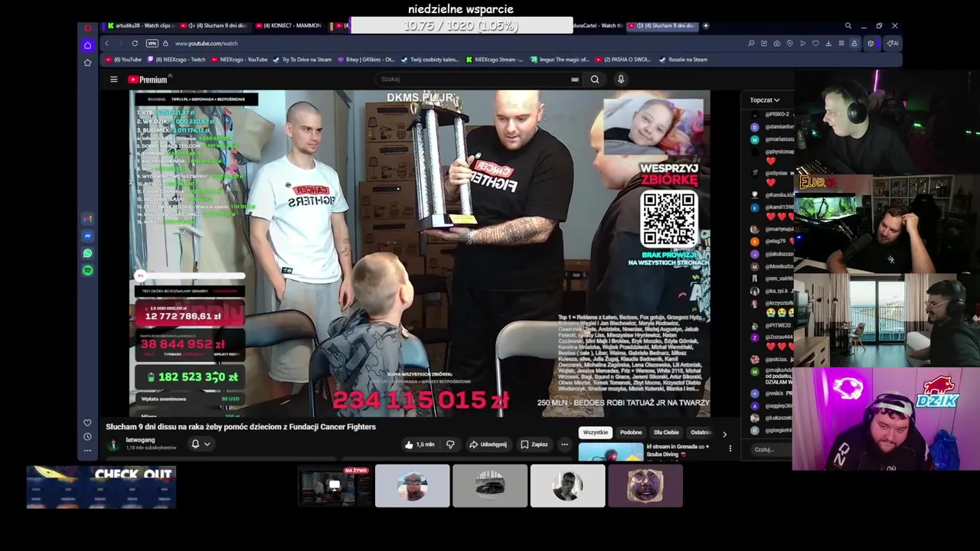Select the car avatar thumbnail
Screen dimensions: 980x551
click(490, 486)
